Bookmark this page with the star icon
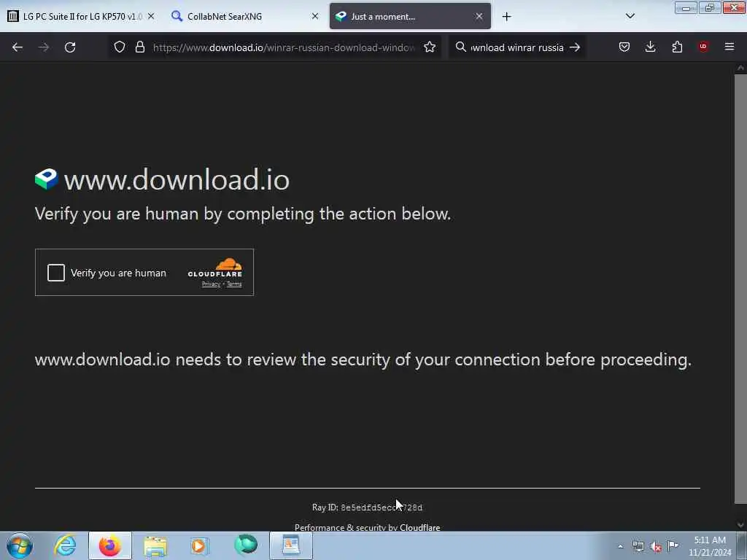Viewport: 747px width, 560px height. [x=430, y=47]
